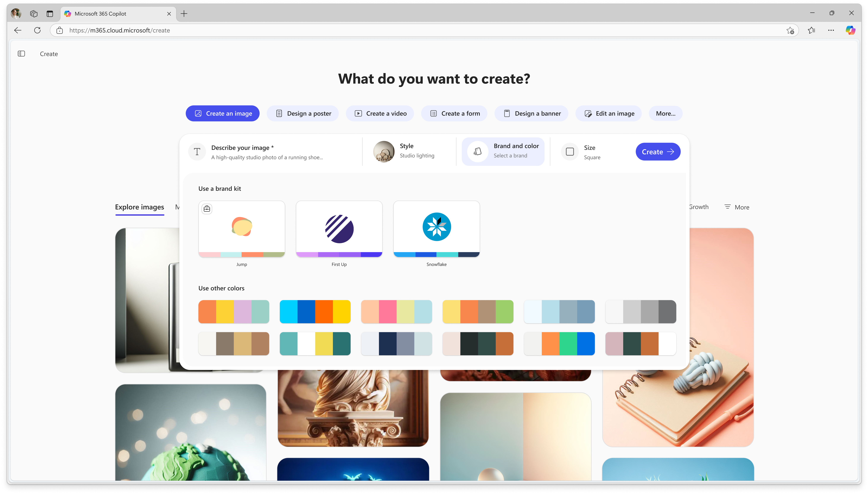The height and width of the screenshot is (494, 868).
Task: View site information lock icon
Action: pyautogui.click(x=60, y=30)
